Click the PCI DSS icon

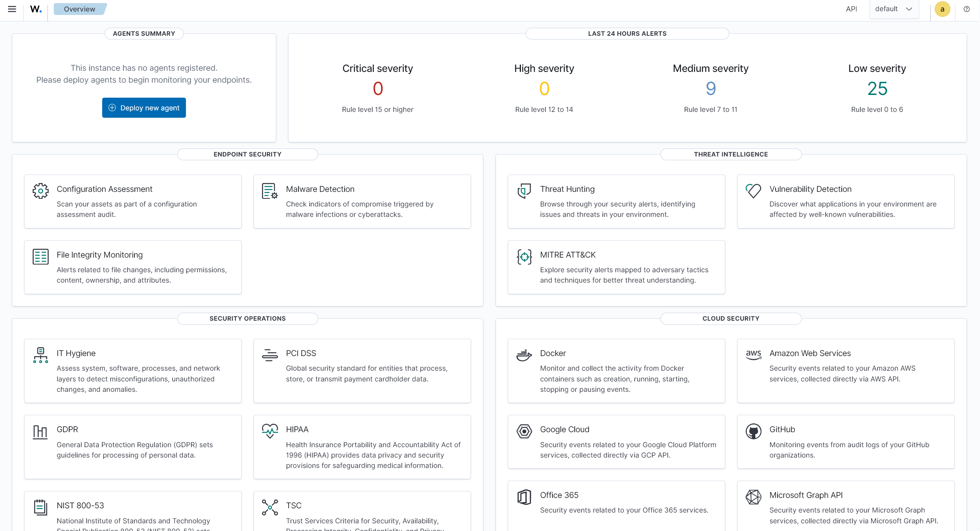tap(270, 355)
